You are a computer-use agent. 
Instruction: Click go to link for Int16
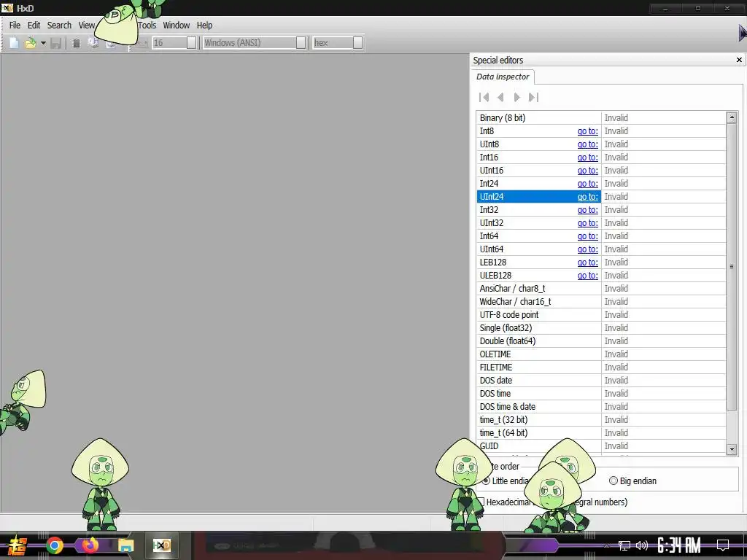click(587, 157)
